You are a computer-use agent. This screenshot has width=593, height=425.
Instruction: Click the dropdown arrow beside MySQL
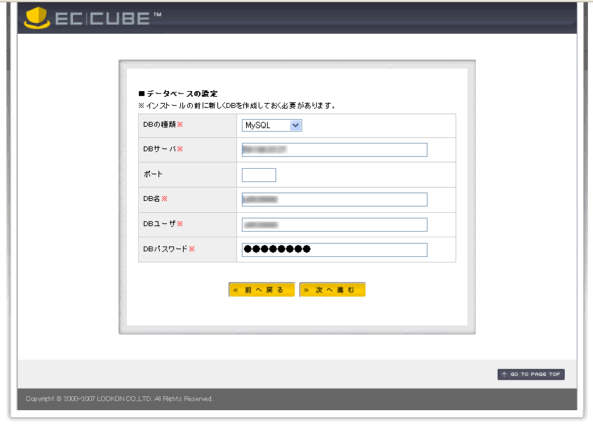point(296,126)
